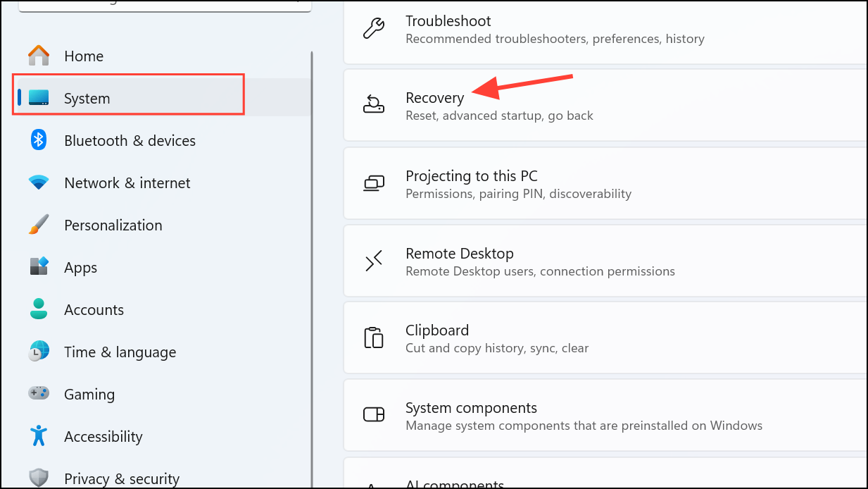Viewport: 868px width, 489px height.
Task: Click the Recovery reset icon
Action: click(x=374, y=105)
